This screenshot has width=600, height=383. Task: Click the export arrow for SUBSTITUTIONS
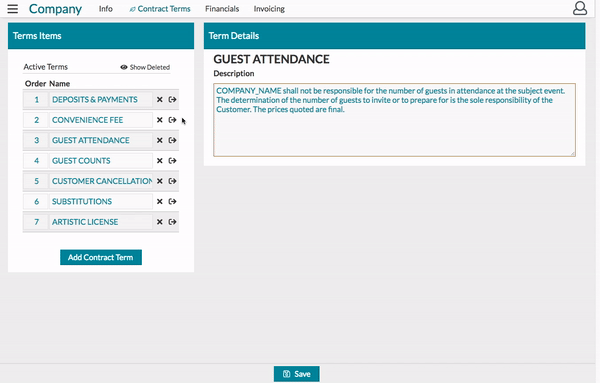[x=173, y=201]
